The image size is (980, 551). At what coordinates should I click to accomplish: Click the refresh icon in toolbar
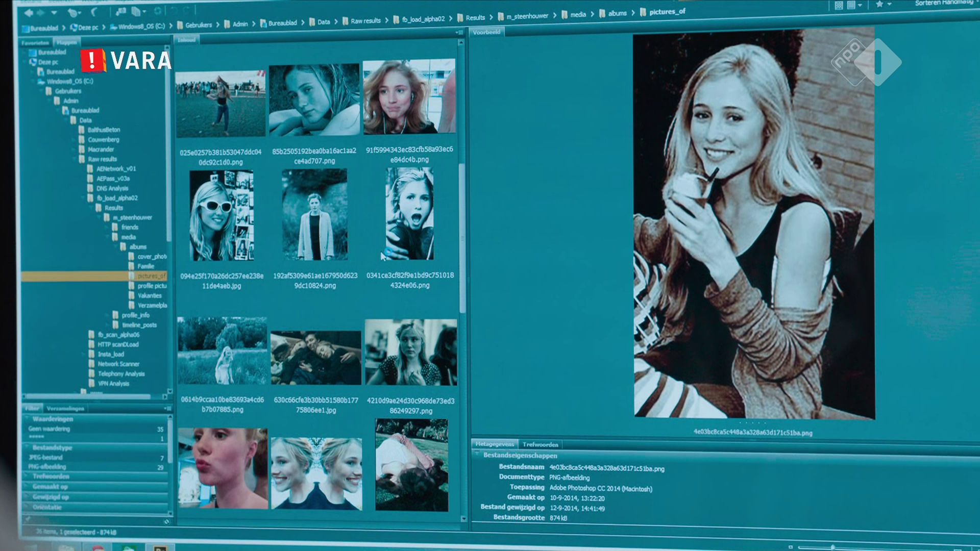(x=158, y=11)
